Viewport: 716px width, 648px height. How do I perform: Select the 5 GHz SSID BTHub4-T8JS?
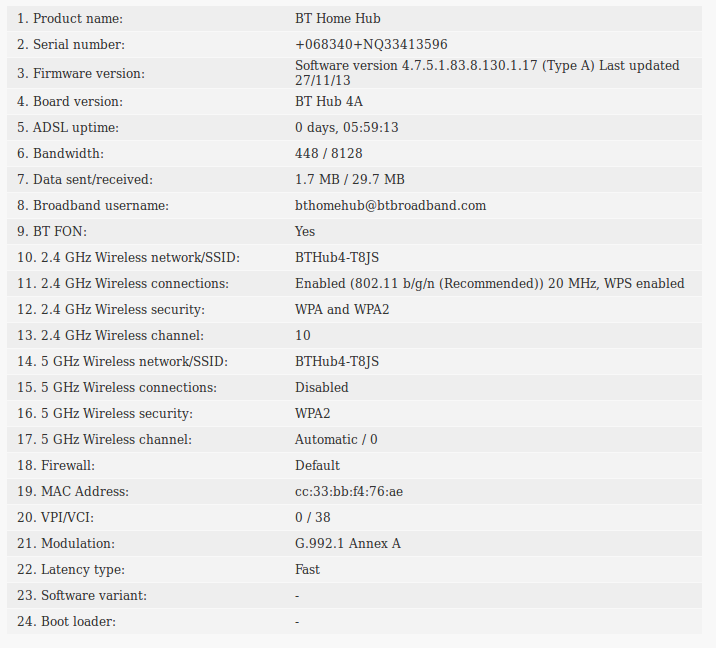(337, 362)
